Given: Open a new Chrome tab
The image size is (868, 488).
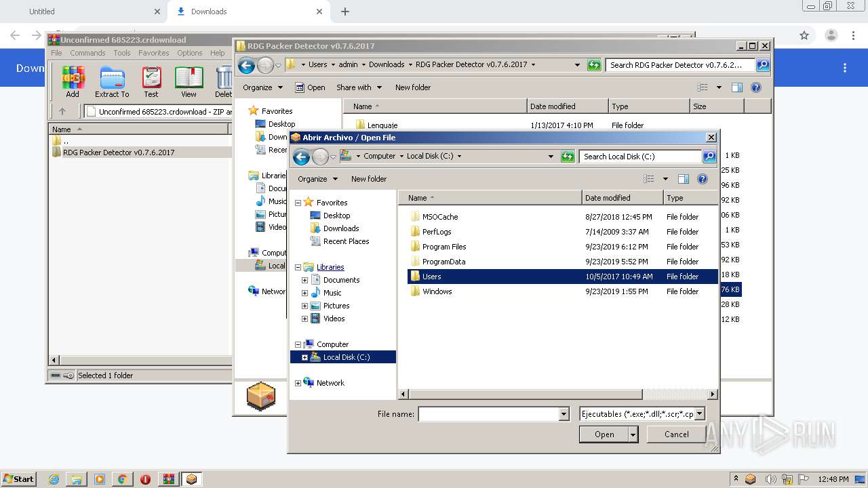Looking at the screenshot, I should [345, 12].
